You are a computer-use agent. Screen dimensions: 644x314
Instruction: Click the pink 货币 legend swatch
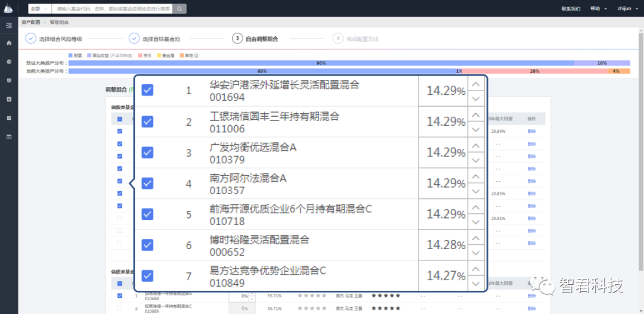point(141,55)
